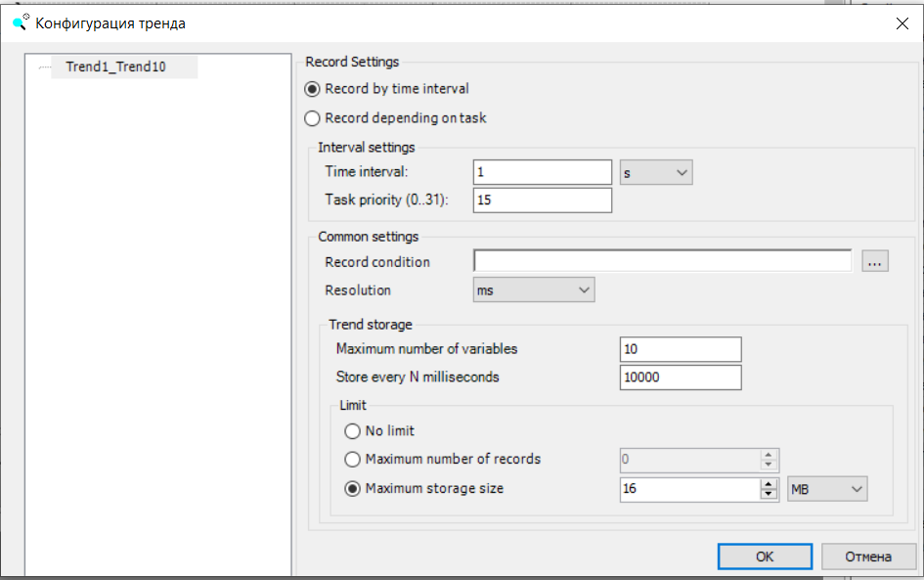The image size is (924, 580).
Task: Click the trend configuration icon in title bar
Action: coord(20,23)
